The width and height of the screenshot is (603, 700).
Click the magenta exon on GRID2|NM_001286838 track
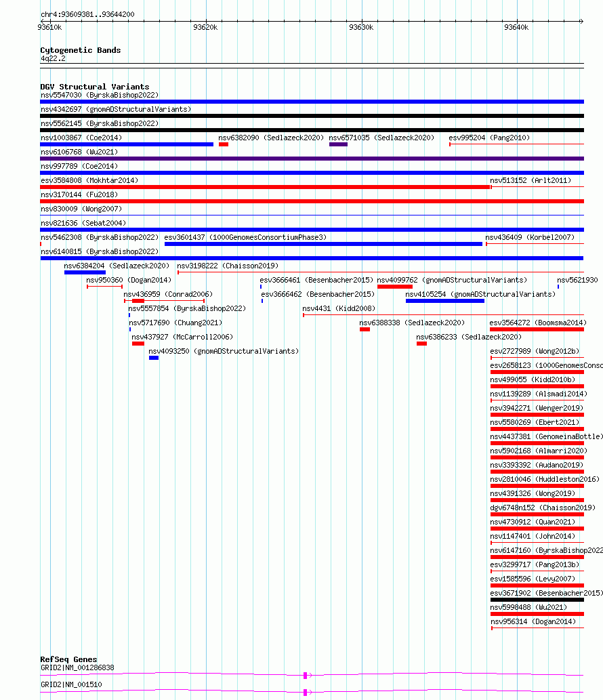click(306, 676)
